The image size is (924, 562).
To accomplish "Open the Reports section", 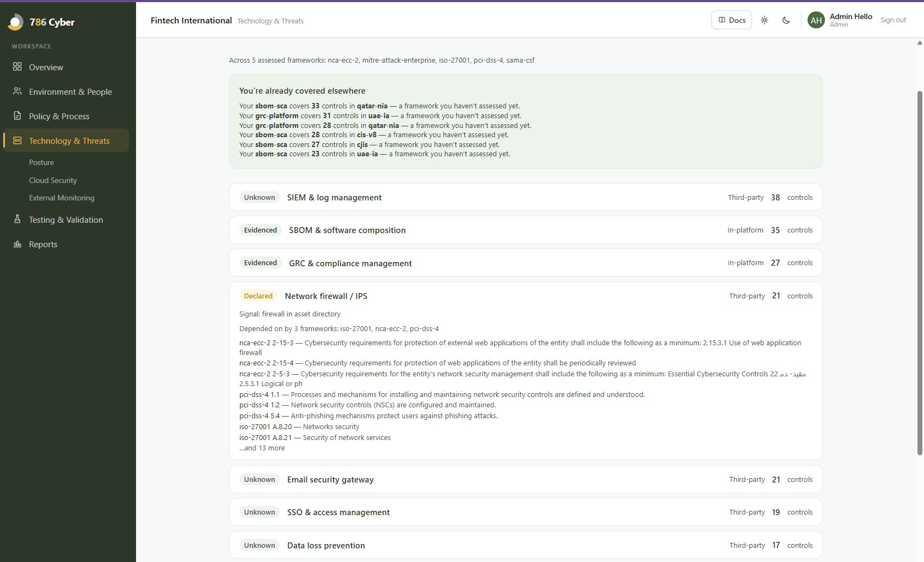I will click(66, 244).
